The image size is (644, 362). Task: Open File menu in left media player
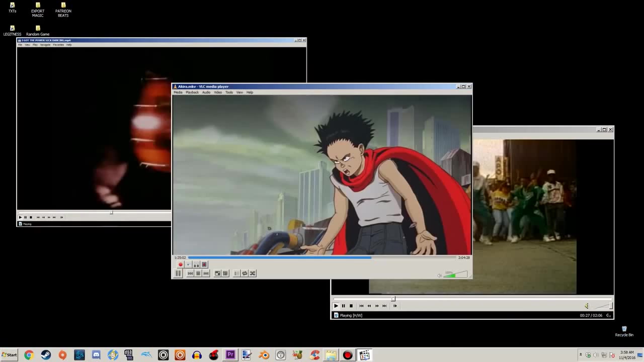[20, 45]
